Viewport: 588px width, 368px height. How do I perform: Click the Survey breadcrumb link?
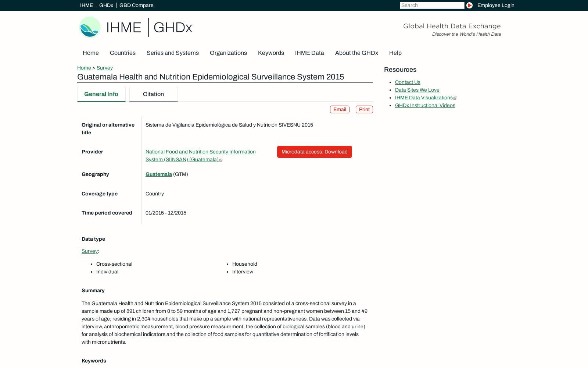105,68
